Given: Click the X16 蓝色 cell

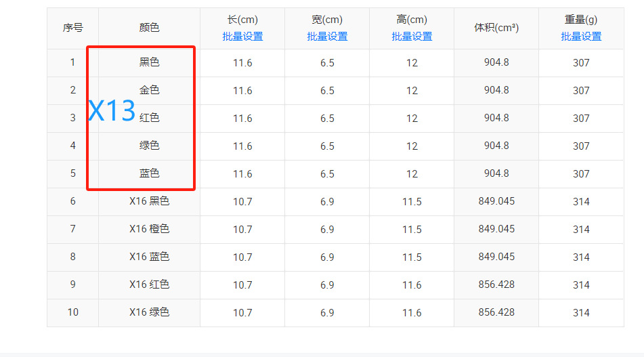Looking at the screenshot, I should 149,257.
